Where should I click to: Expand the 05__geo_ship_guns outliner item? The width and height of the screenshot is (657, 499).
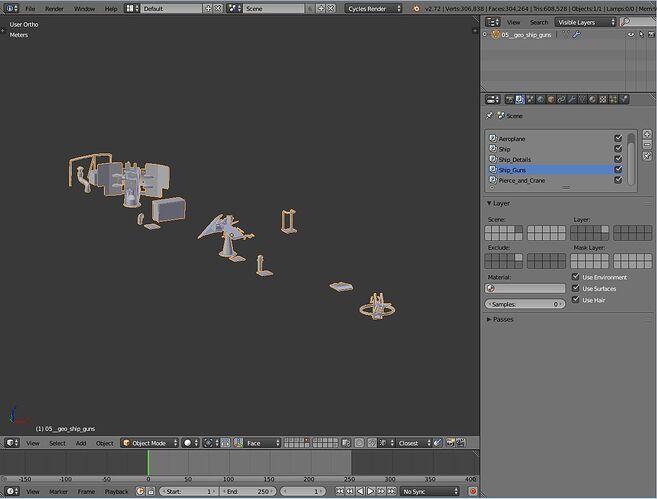click(485, 34)
